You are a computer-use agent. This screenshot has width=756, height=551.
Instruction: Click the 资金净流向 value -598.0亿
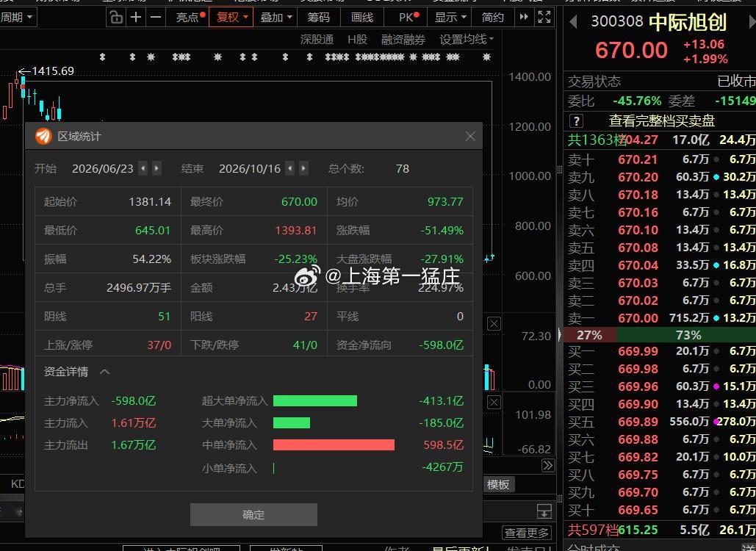441,345
